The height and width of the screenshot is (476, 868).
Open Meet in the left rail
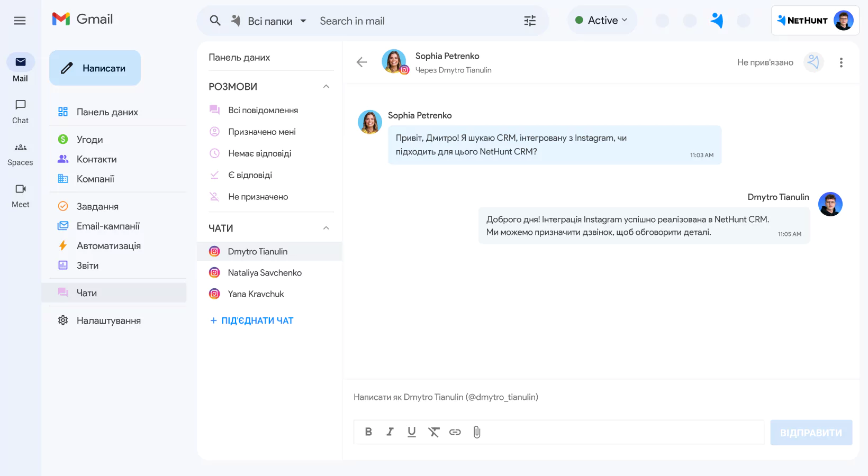pos(21,195)
